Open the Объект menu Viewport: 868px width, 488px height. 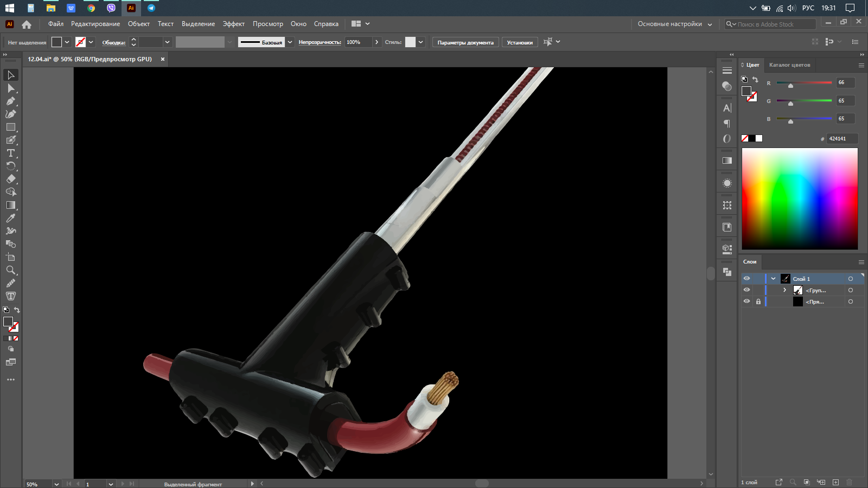(x=139, y=24)
